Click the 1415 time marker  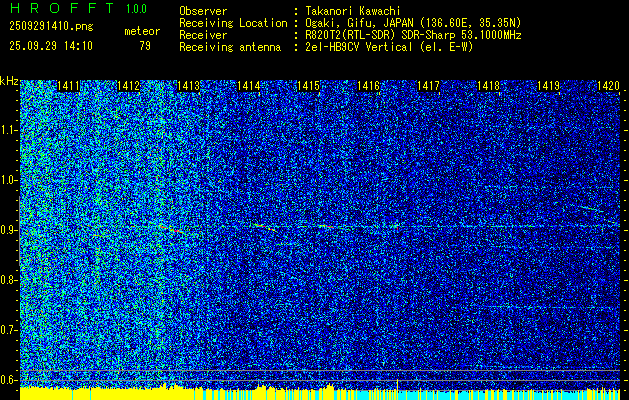tap(308, 86)
